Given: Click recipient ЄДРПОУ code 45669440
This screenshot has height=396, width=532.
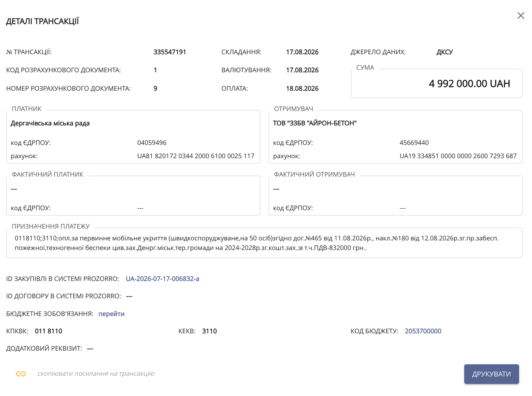Looking at the screenshot, I should [x=414, y=143].
